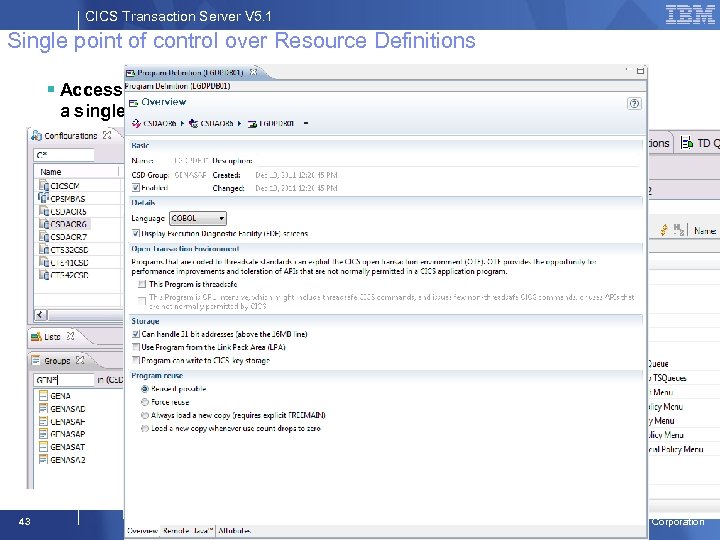
Task: Select Always load a new copy option
Action: (x=145, y=415)
